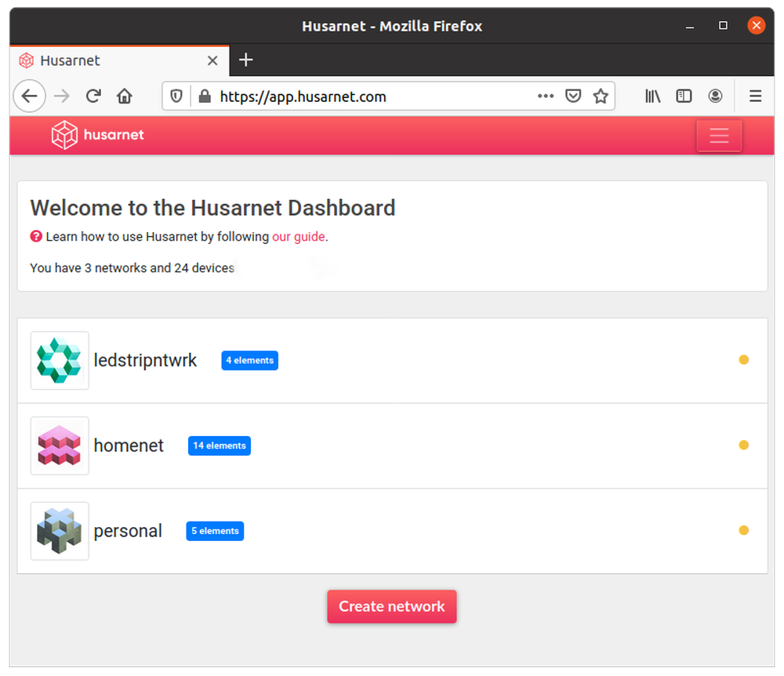Click the Husarnet logo in header
The width and height of the screenshot is (784, 676).
click(97, 135)
